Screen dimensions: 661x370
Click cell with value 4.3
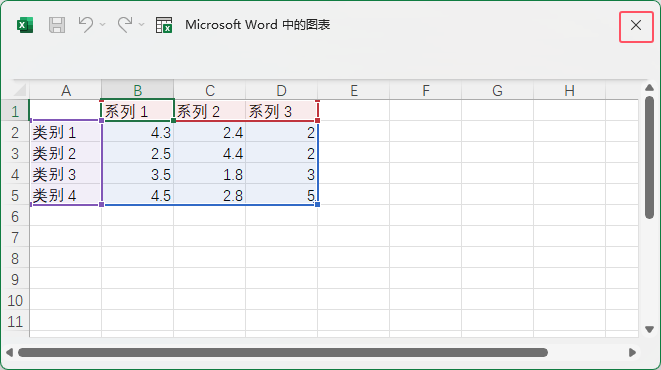(x=137, y=132)
